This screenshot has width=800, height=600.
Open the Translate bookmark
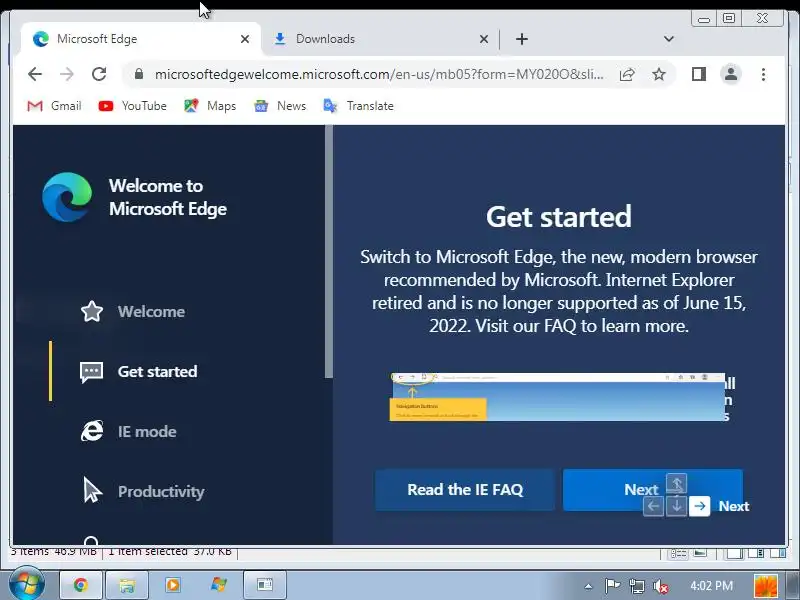(359, 106)
